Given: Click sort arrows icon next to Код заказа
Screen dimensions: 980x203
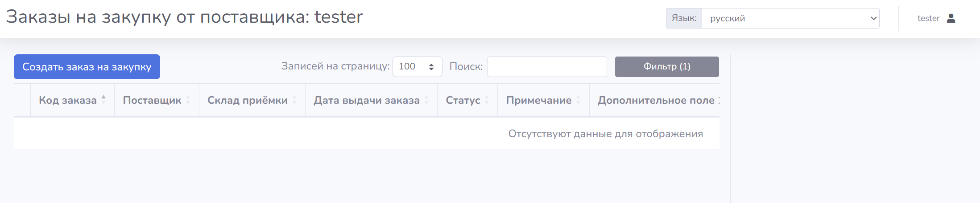Looking at the screenshot, I should [103, 100].
